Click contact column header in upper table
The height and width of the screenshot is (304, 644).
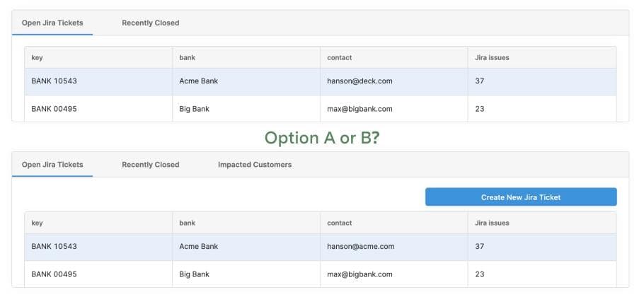point(339,57)
